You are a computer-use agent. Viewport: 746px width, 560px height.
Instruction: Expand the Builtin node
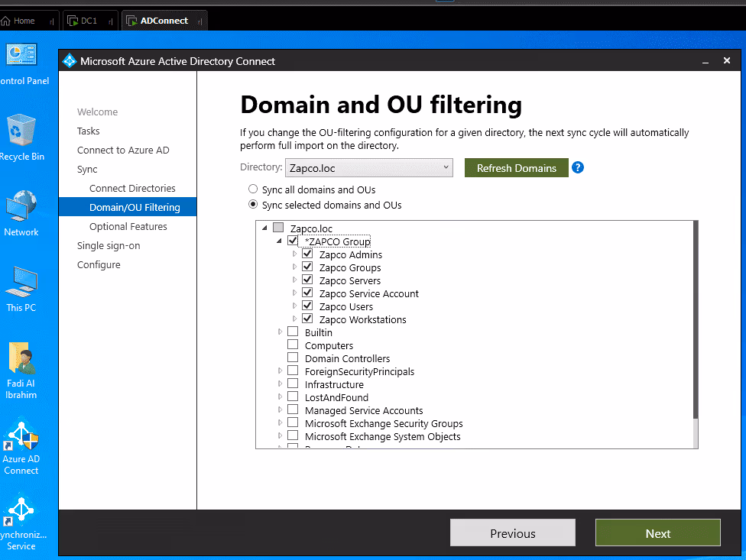[x=280, y=332]
